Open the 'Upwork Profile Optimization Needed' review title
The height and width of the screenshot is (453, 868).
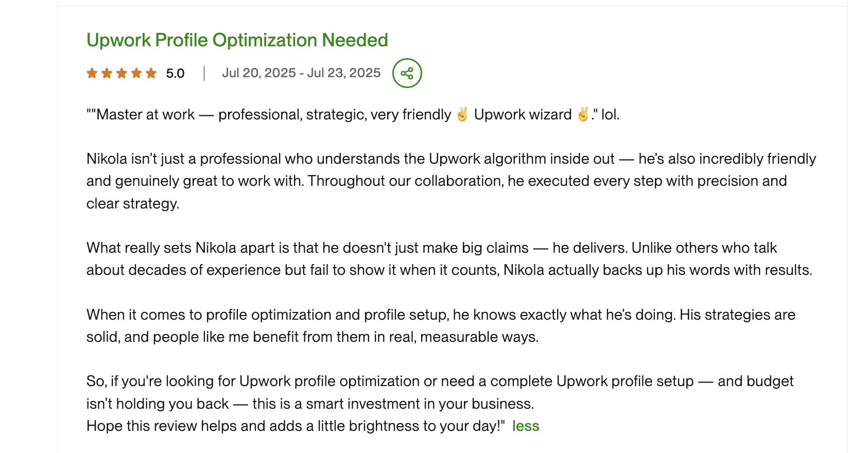(x=237, y=40)
